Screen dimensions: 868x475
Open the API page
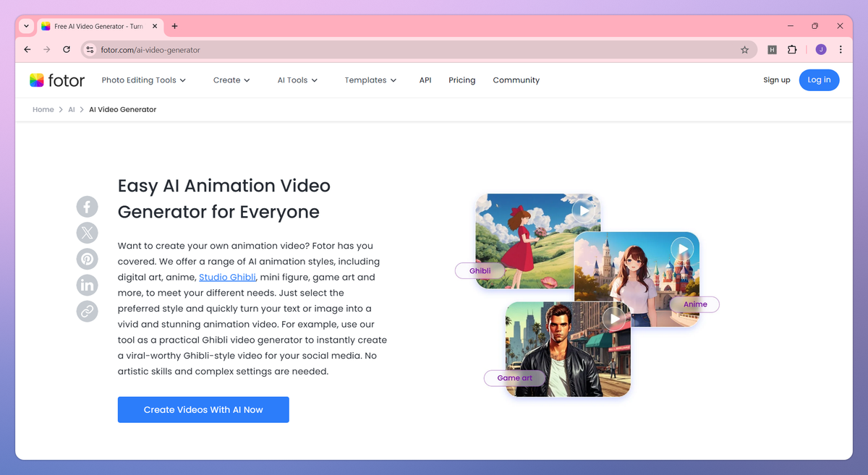click(425, 80)
